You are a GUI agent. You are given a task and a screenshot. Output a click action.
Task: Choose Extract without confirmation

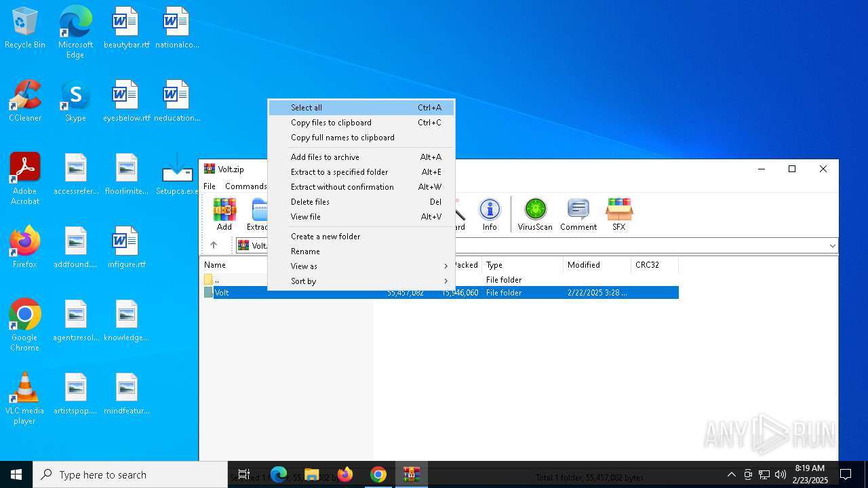(x=361, y=187)
